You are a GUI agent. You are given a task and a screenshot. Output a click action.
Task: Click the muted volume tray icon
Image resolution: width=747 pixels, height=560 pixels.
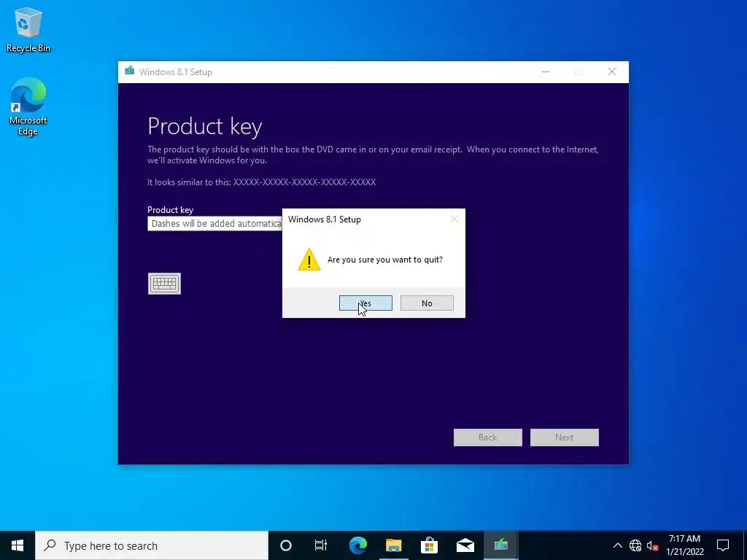pos(652,545)
